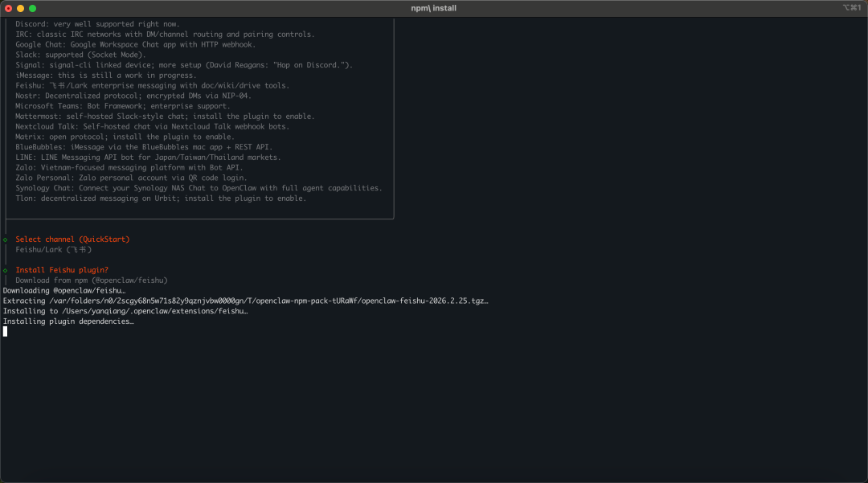Screen dimensions: 868x483
Task: Click the 'iMessage: this is still a work' line
Action: pyautogui.click(x=106, y=76)
